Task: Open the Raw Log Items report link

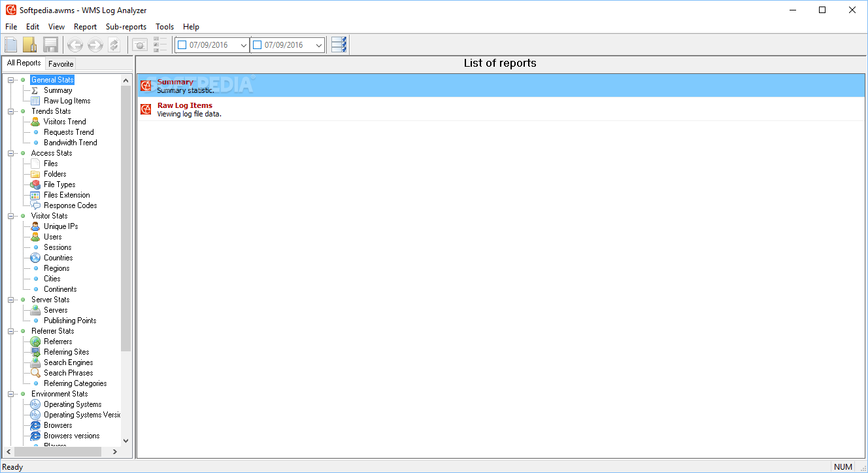Action: [x=185, y=105]
